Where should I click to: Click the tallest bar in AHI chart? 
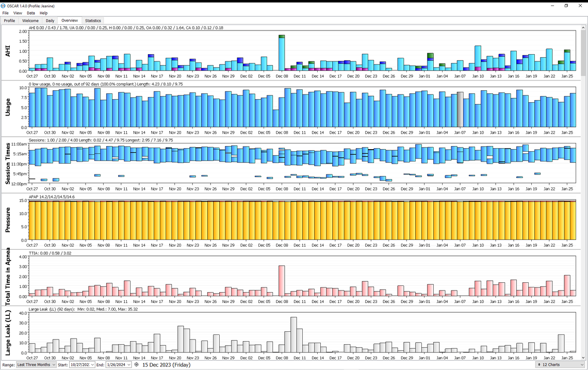(282, 53)
